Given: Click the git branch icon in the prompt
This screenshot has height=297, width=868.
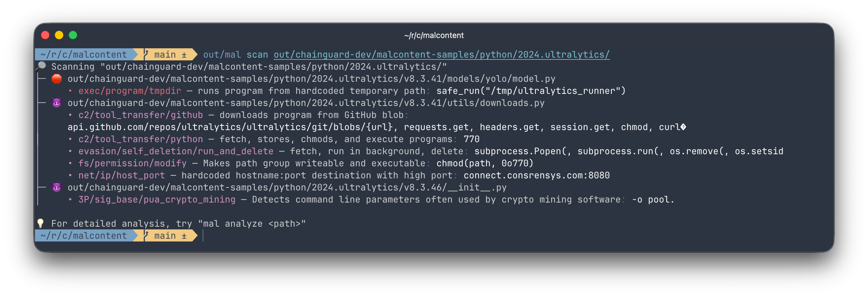Looking at the screenshot, I should [x=146, y=54].
